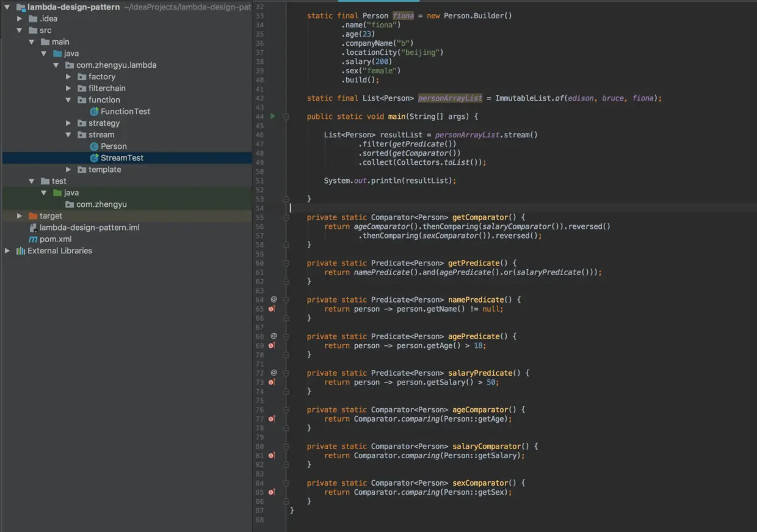The height and width of the screenshot is (532, 757).
Task: Collapse the src folder arrow
Action: tap(20, 31)
